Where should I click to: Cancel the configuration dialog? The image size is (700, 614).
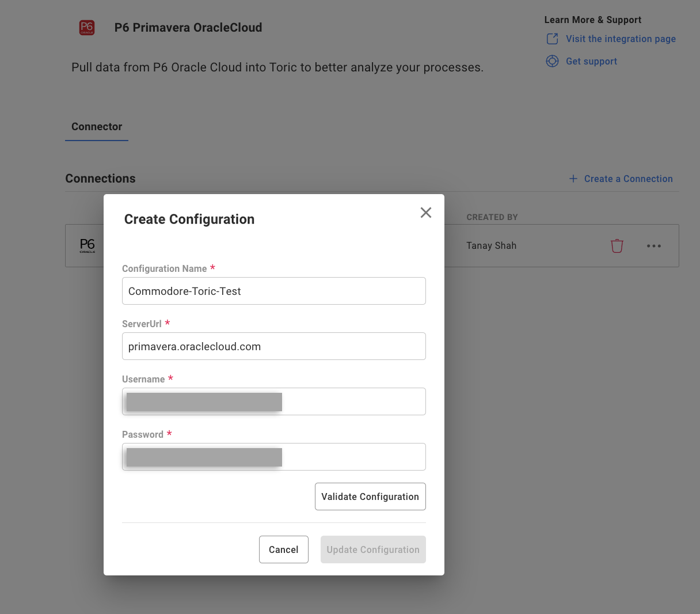coord(284,549)
